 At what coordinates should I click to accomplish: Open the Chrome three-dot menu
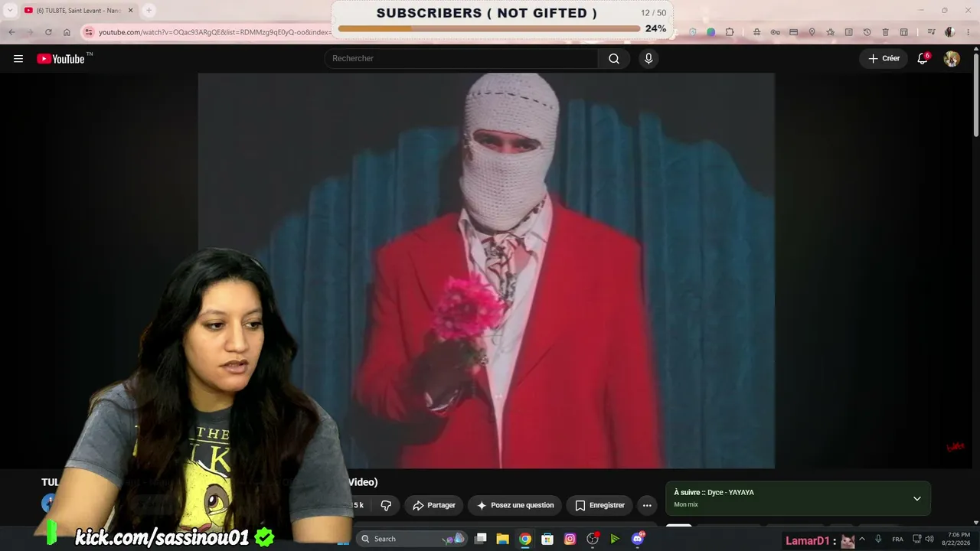(968, 32)
